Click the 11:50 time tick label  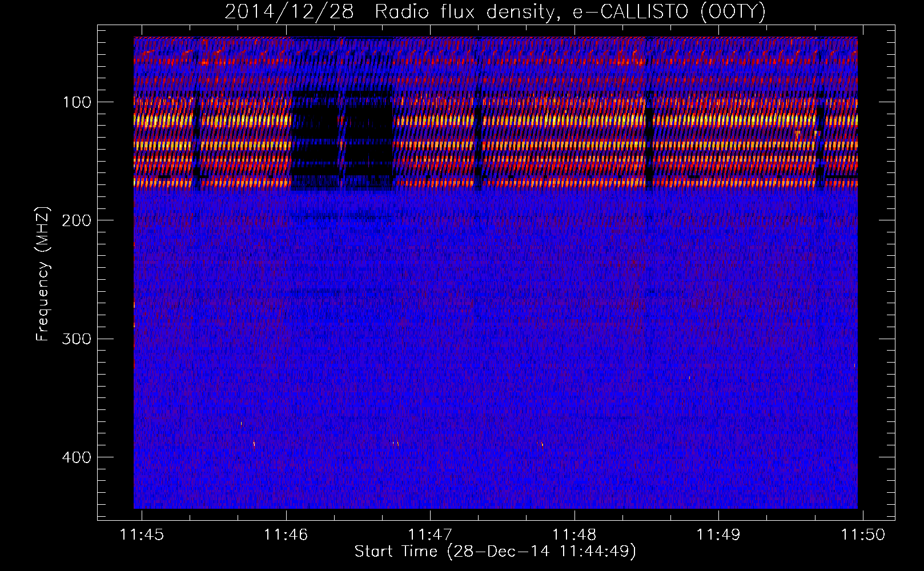click(862, 534)
